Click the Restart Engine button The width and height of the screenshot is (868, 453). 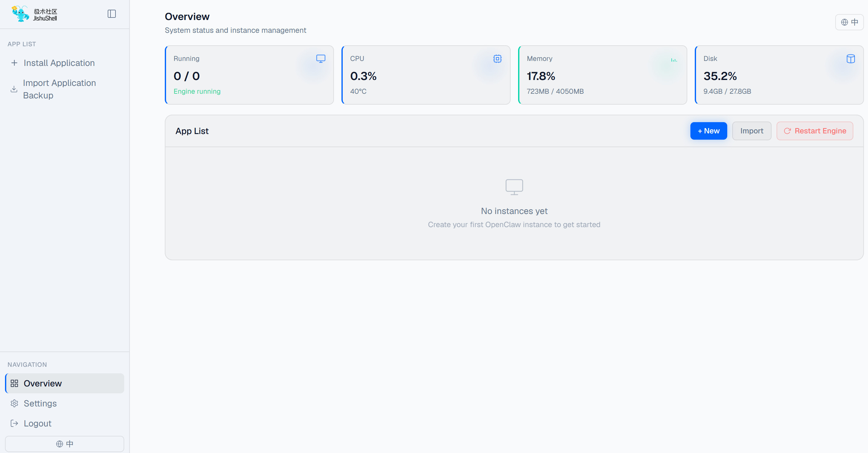pos(814,131)
